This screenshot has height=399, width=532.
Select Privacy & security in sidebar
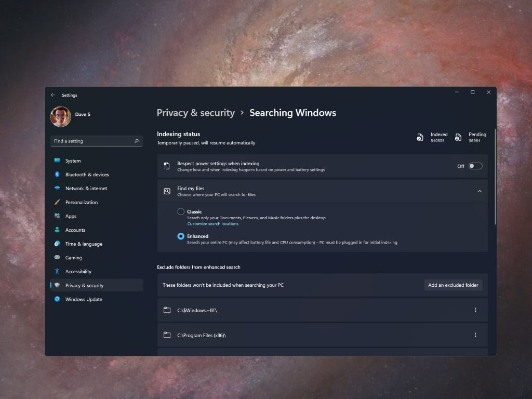(96, 285)
